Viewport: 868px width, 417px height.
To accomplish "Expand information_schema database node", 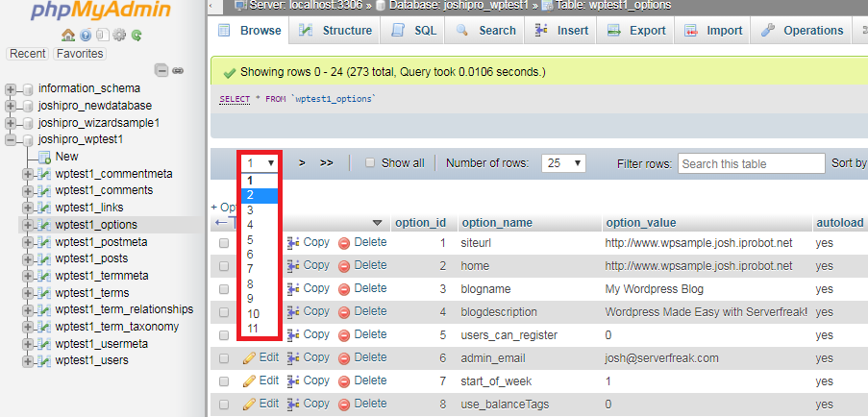I will [x=11, y=89].
